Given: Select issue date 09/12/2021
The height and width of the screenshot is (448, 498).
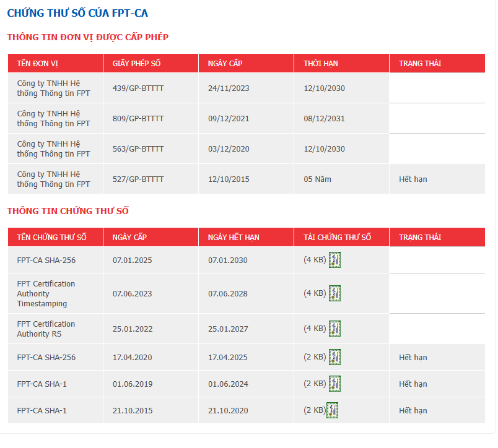Looking at the screenshot, I should [229, 119].
